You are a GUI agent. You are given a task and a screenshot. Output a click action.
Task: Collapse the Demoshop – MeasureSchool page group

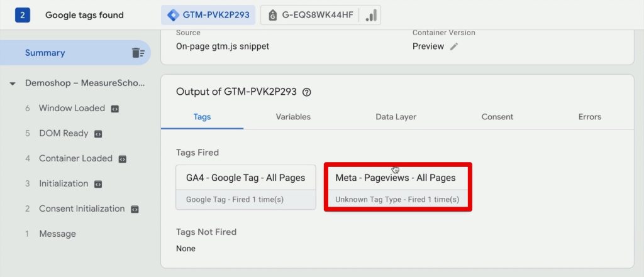pos(13,84)
